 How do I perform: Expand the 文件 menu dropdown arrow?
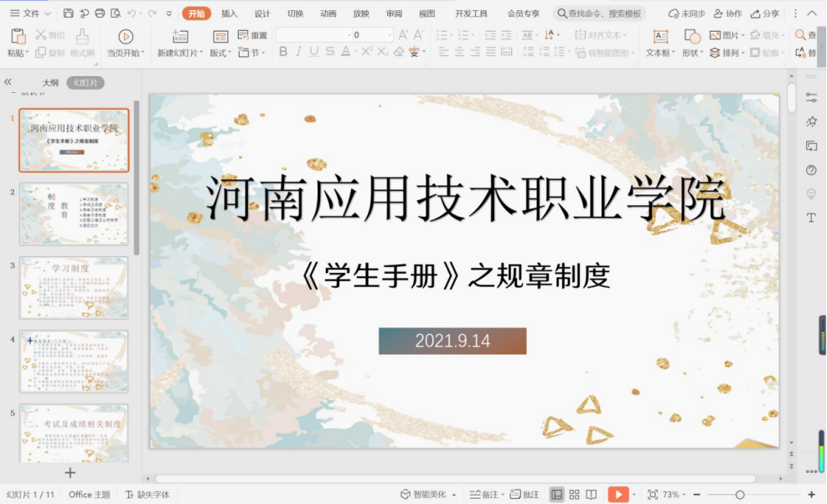pyautogui.click(x=46, y=13)
